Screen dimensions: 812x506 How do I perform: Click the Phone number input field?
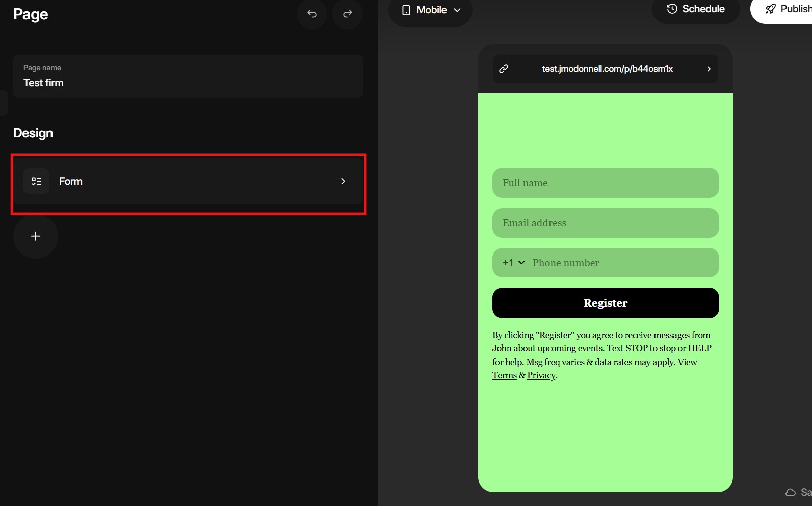pyautogui.click(x=622, y=263)
